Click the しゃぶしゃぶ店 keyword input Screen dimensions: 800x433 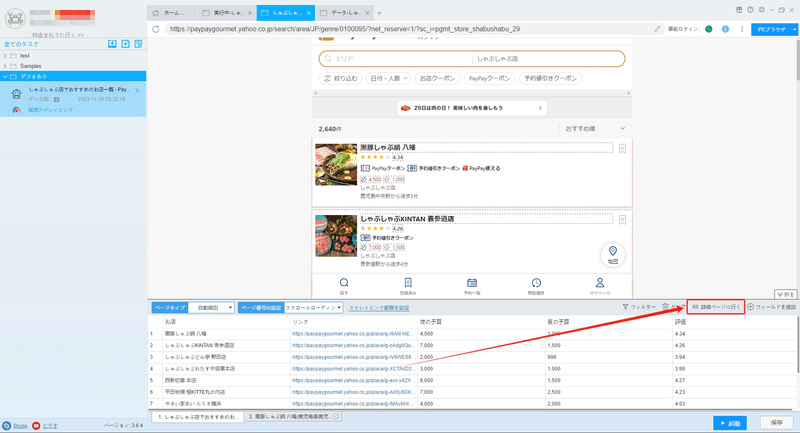pyautogui.click(x=548, y=59)
